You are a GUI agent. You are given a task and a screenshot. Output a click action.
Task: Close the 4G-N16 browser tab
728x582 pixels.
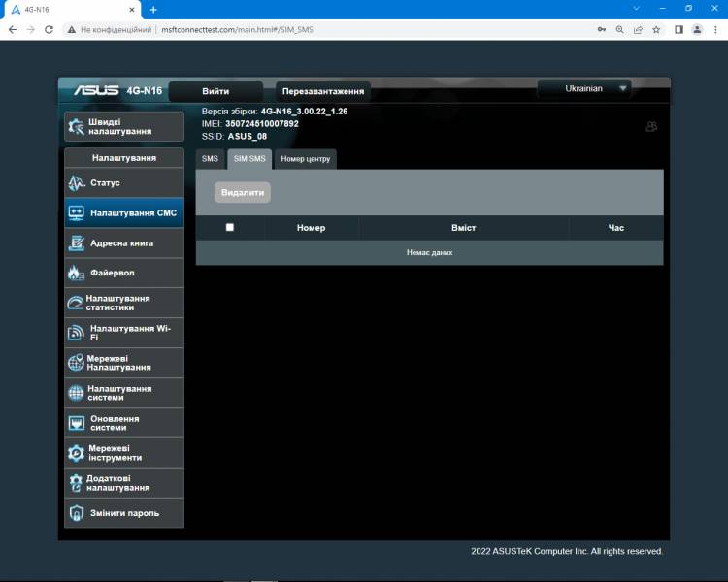[132, 10]
